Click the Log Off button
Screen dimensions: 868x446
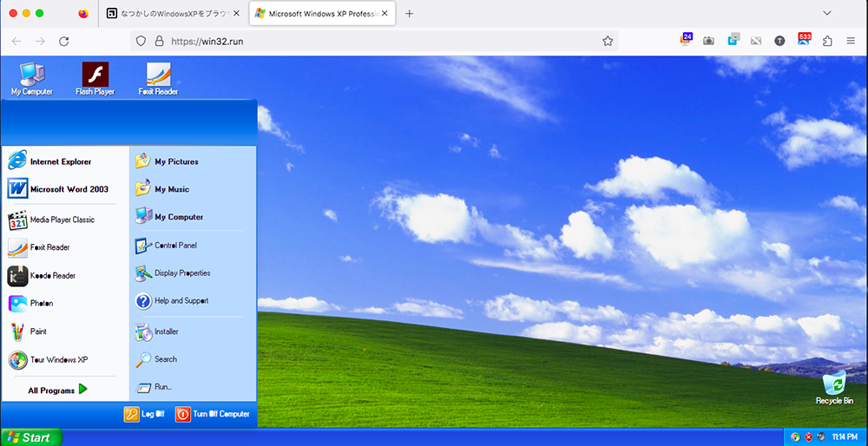(144, 414)
